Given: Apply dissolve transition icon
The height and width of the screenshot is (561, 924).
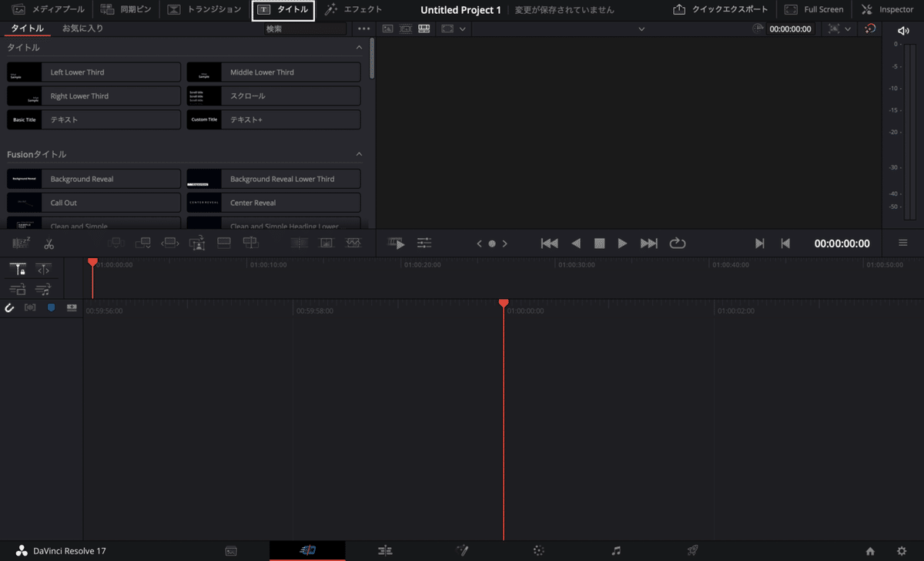Looking at the screenshot, I should click(x=326, y=243).
